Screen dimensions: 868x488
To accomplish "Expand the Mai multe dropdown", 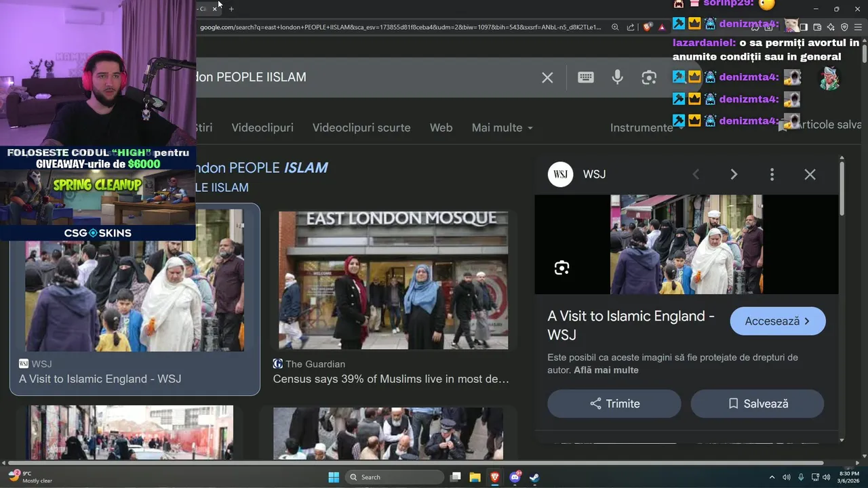I will coord(502,127).
